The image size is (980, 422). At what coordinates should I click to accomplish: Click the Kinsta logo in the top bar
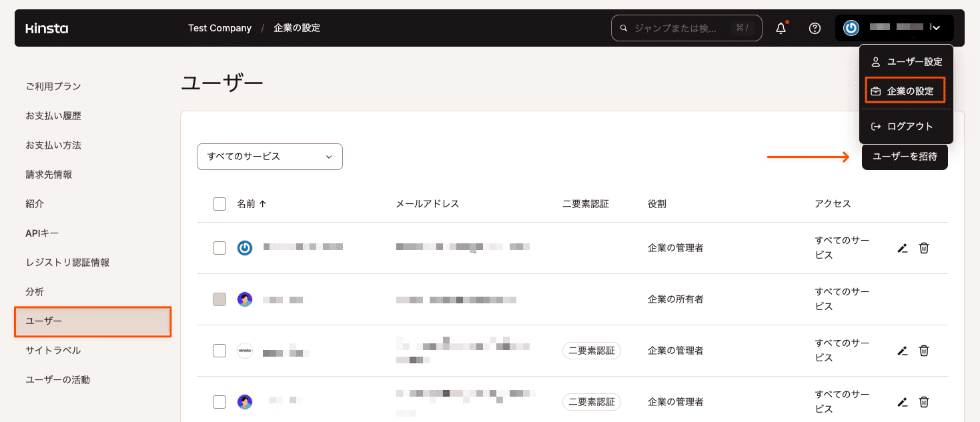[46, 27]
